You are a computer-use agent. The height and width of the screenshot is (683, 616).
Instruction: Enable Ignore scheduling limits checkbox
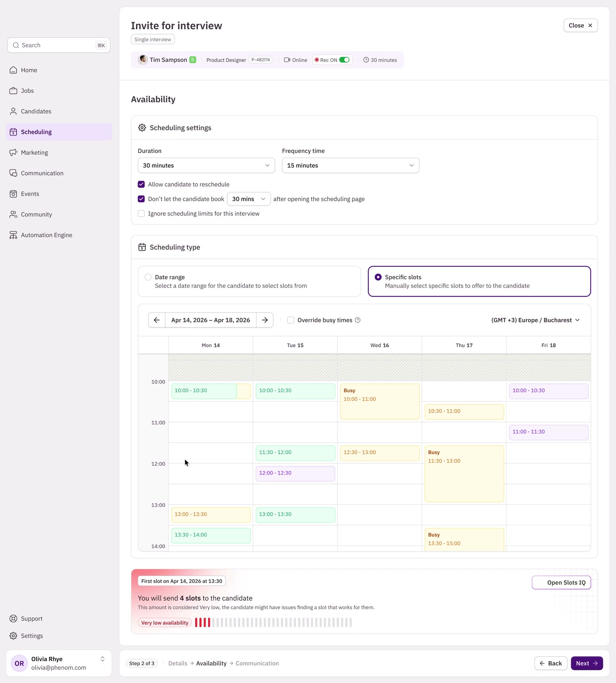141,214
